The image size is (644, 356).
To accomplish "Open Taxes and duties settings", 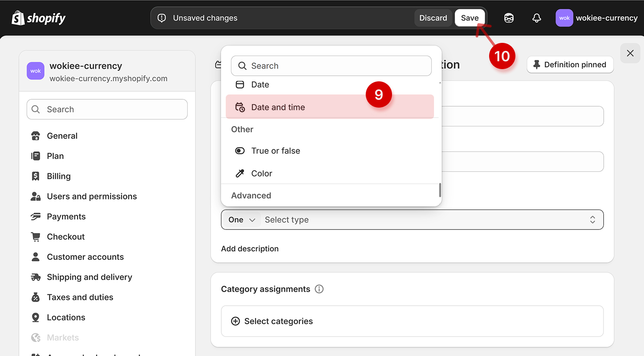I will 80,297.
